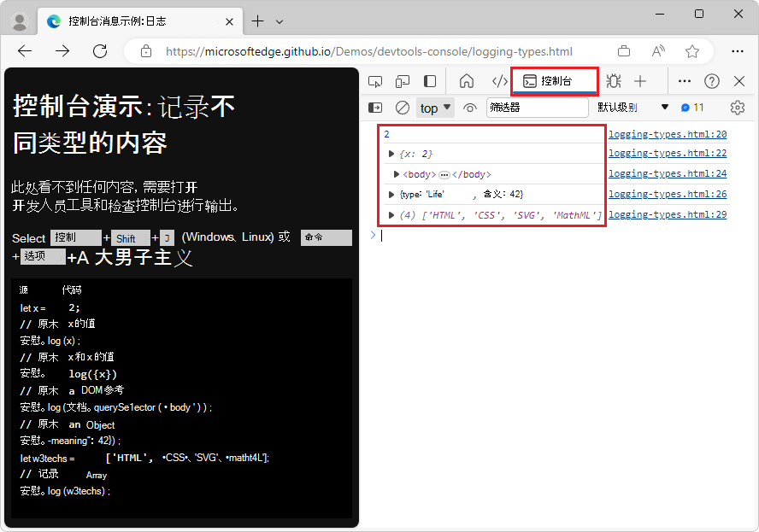The width and height of the screenshot is (759, 532).
Task: Click code line let x = 2;
Action: click(x=50, y=307)
